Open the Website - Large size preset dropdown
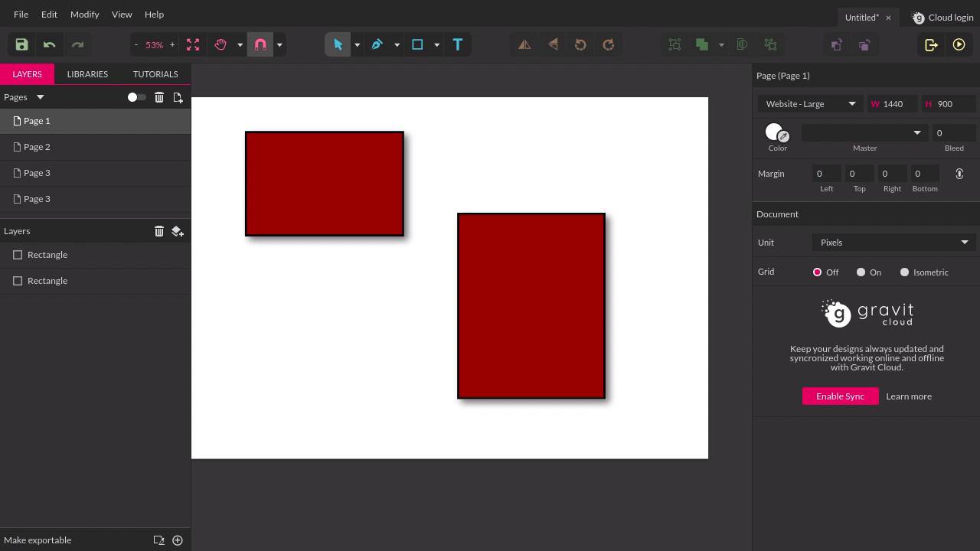 [x=810, y=104]
